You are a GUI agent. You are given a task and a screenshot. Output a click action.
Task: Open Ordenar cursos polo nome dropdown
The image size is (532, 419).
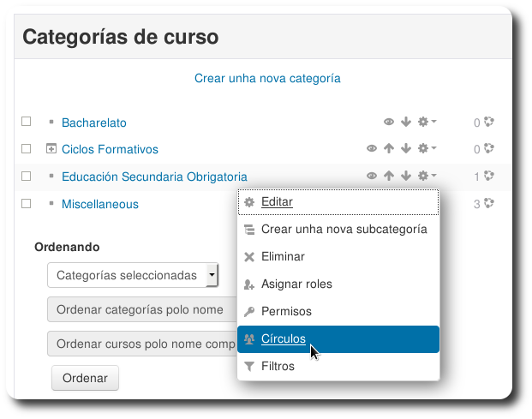142,344
